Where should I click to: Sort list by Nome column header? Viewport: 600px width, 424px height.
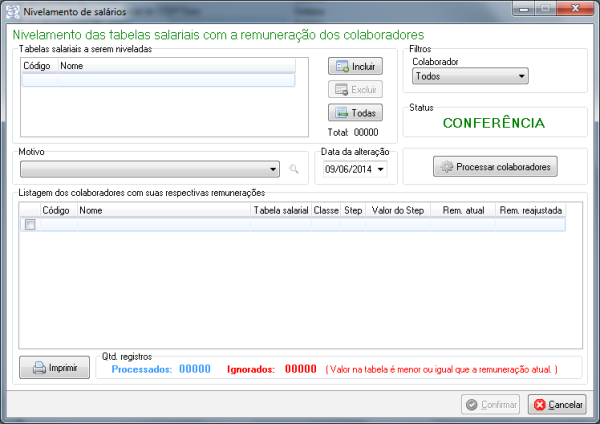(162, 211)
